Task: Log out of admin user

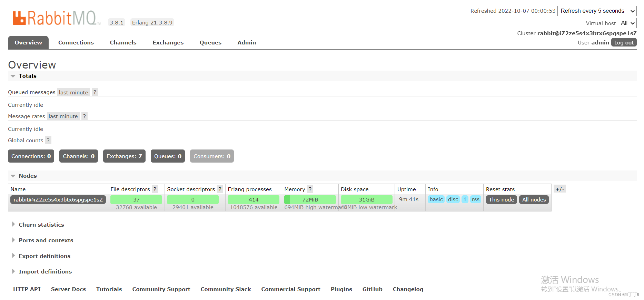Action: click(x=624, y=42)
